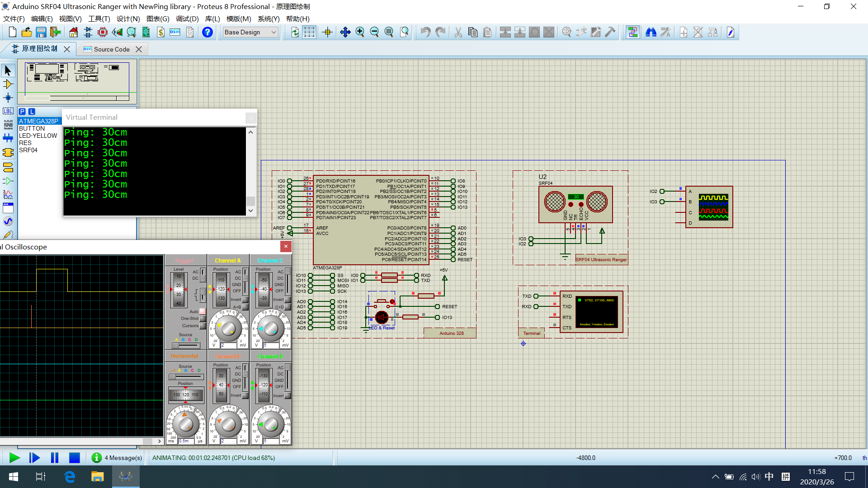
Task: Select the Component Mode tool
Action: (x=8, y=84)
